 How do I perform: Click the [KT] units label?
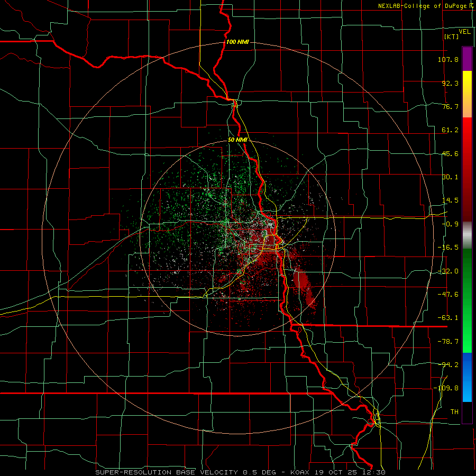(451, 37)
